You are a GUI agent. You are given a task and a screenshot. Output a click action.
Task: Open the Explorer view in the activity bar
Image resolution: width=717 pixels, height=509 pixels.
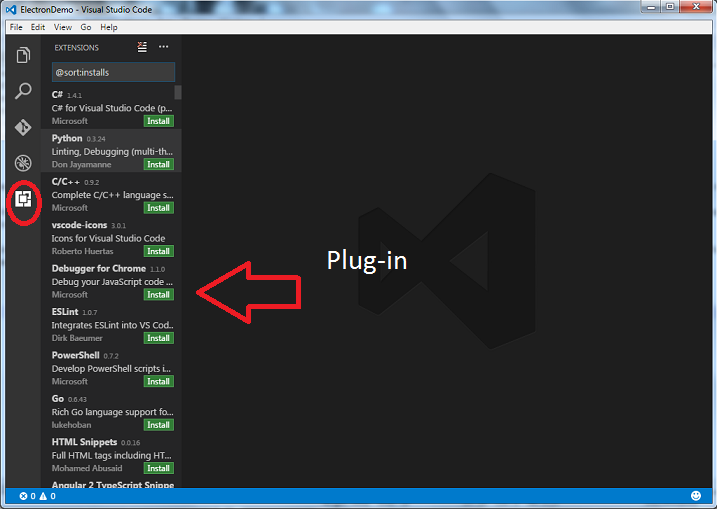23,55
